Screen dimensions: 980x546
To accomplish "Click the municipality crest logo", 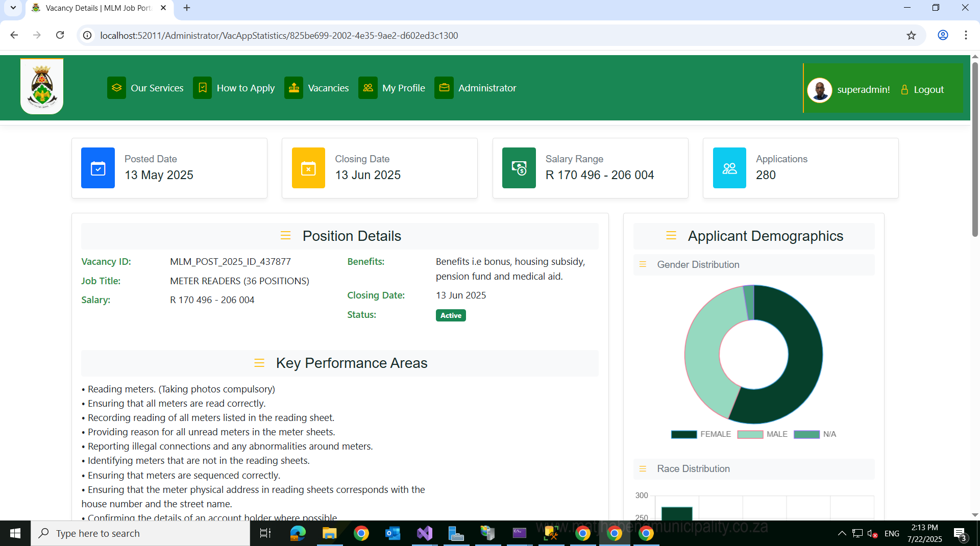I will coord(42,87).
